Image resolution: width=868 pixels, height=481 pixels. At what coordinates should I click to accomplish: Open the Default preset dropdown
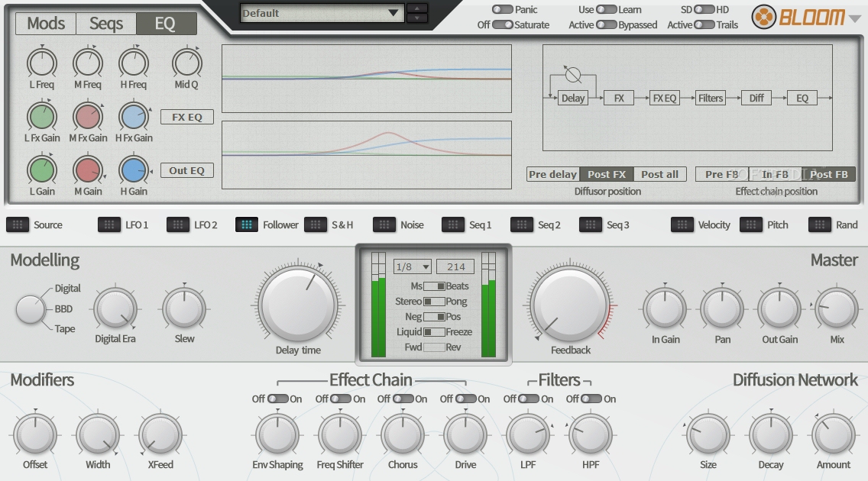(x=321, y=13)
